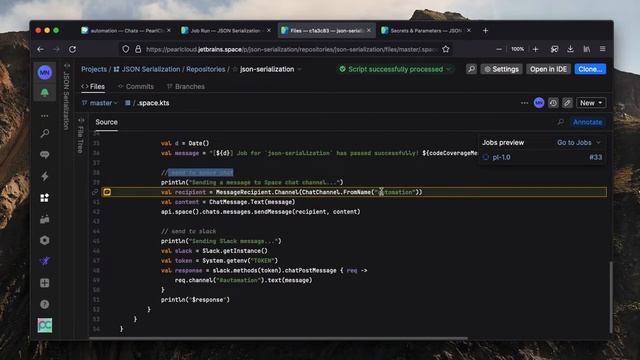Screen dimensions: 640x360
Task: Follow the Repositories breadcrumb link
Action: [x=205, y=69]
